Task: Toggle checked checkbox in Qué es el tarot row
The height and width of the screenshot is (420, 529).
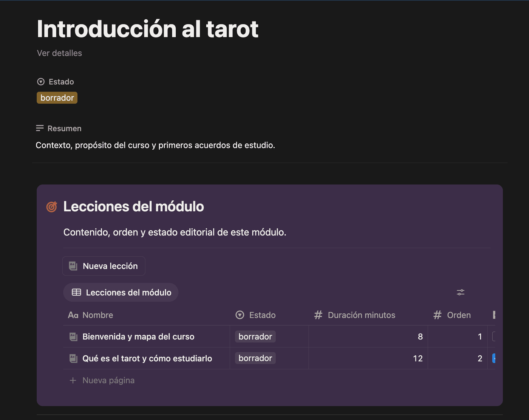Action: 493,358
